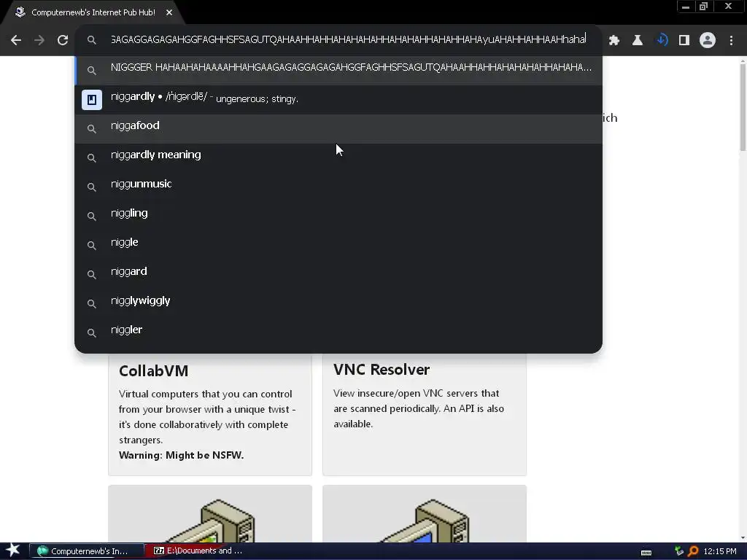Restore down the browser window
The image size is (747, 560).
pos(703,7)
